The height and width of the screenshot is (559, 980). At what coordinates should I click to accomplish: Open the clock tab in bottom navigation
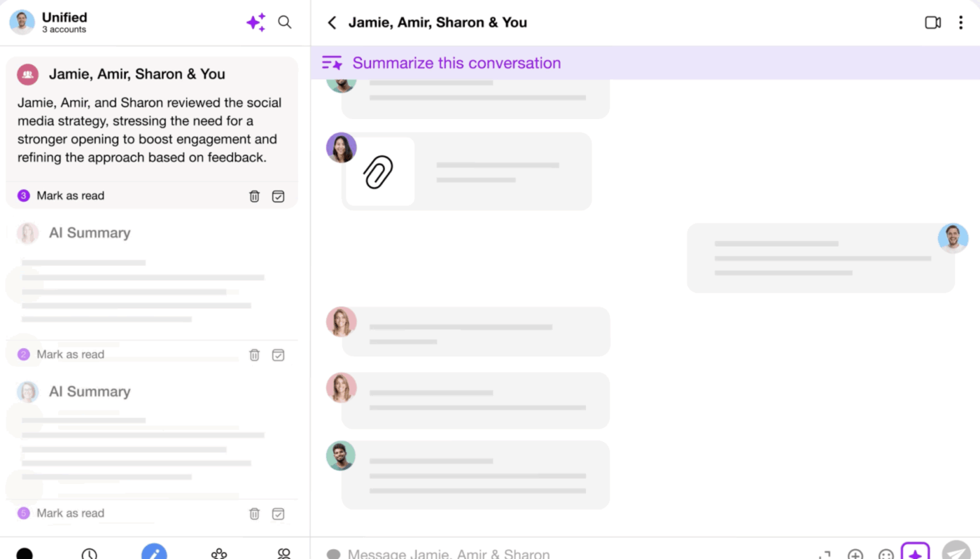pyautogui.click(x=89, y=554)
